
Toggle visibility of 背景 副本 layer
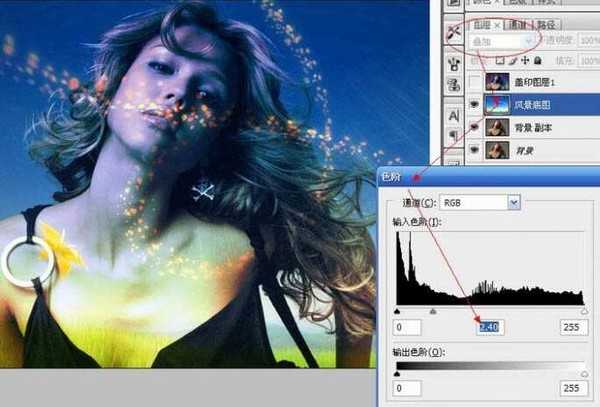(472, 127)
